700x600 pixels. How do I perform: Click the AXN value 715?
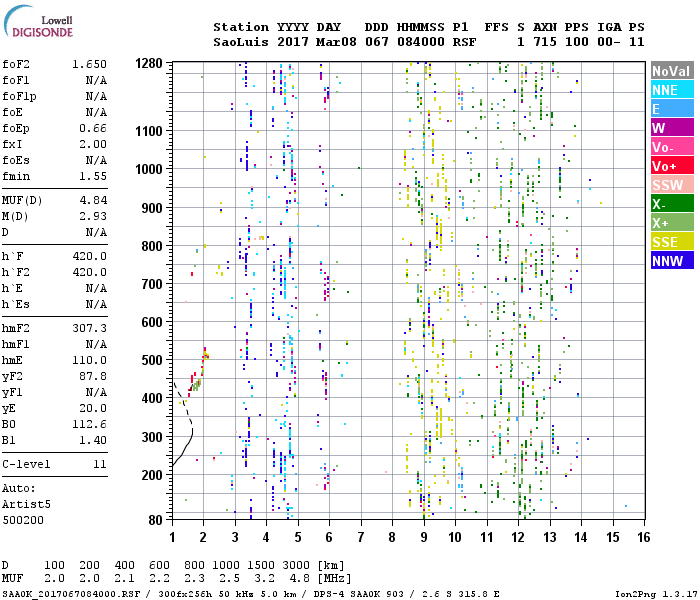pos(545,42)
